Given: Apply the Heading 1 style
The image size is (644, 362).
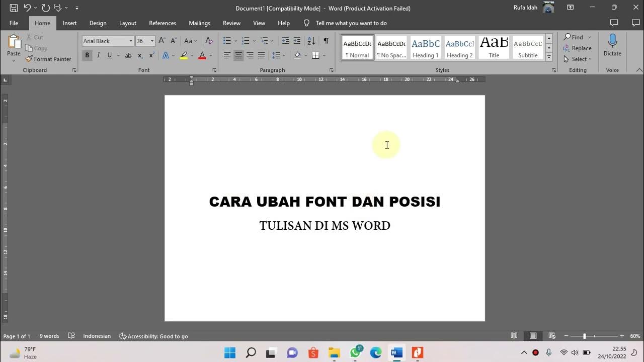Looking at the screenshot, I should tap(426, 48).
